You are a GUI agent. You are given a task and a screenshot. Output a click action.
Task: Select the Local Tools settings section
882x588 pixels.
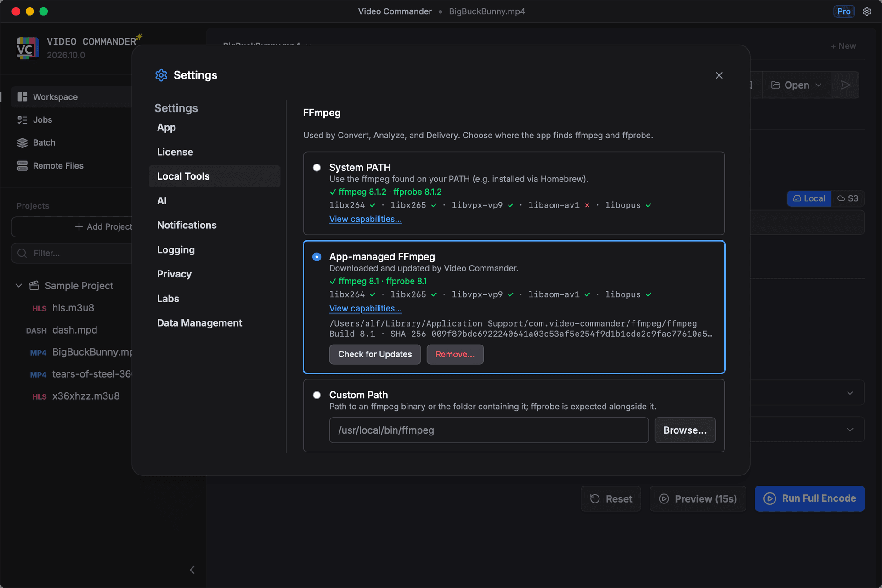click(x=215, y=176)
